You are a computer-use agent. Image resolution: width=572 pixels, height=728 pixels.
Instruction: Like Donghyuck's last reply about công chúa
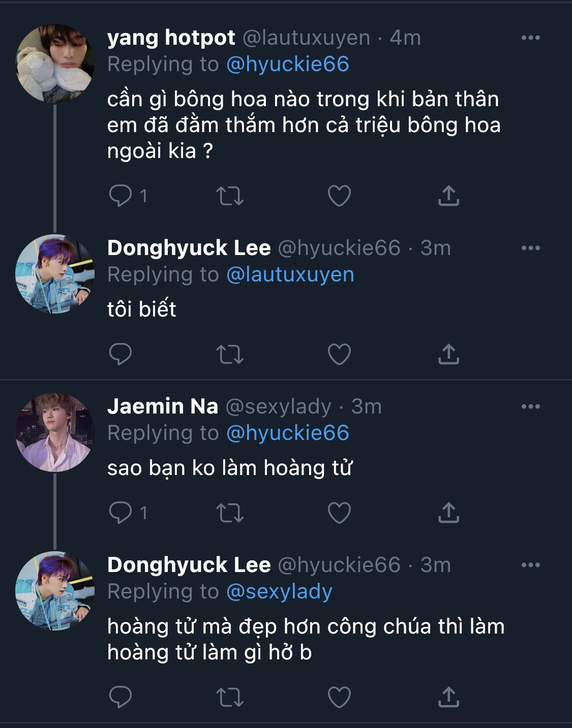[x=339, y=697]
